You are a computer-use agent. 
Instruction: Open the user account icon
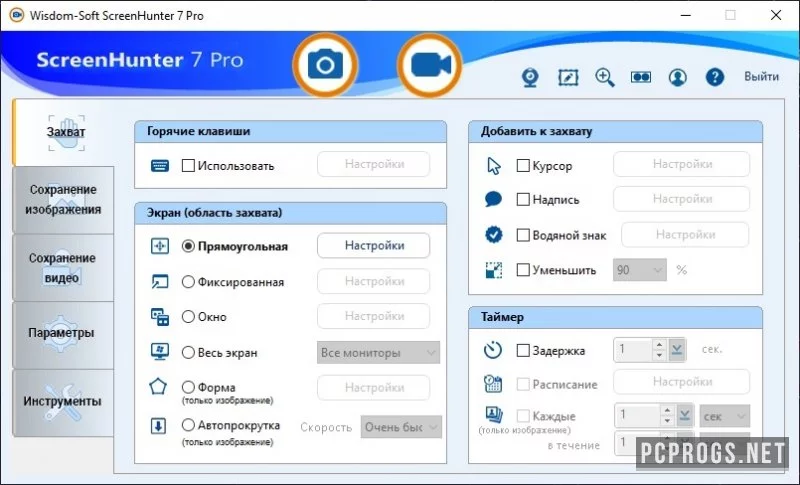tap(678, 78)
